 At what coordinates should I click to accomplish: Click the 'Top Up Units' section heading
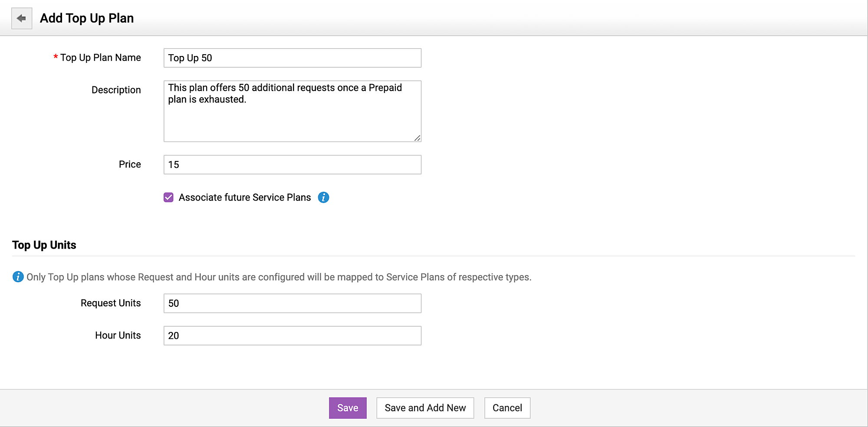[x=44, y=245]
